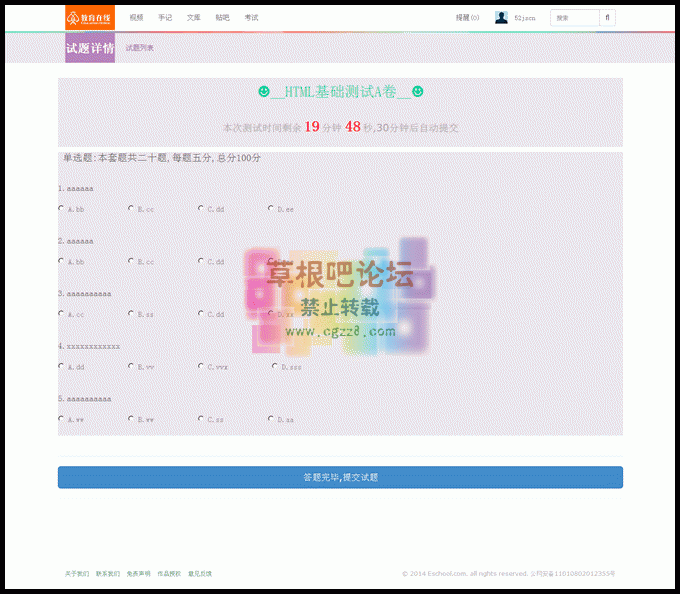Click the HTML基础测试A卷 title text

340,92
